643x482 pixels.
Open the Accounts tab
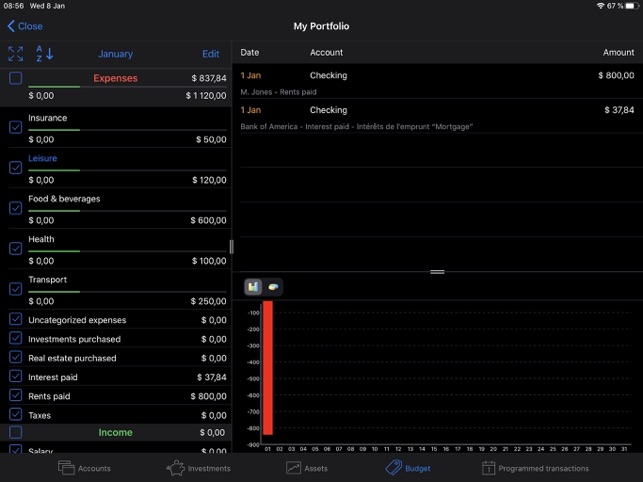(84, 468)
